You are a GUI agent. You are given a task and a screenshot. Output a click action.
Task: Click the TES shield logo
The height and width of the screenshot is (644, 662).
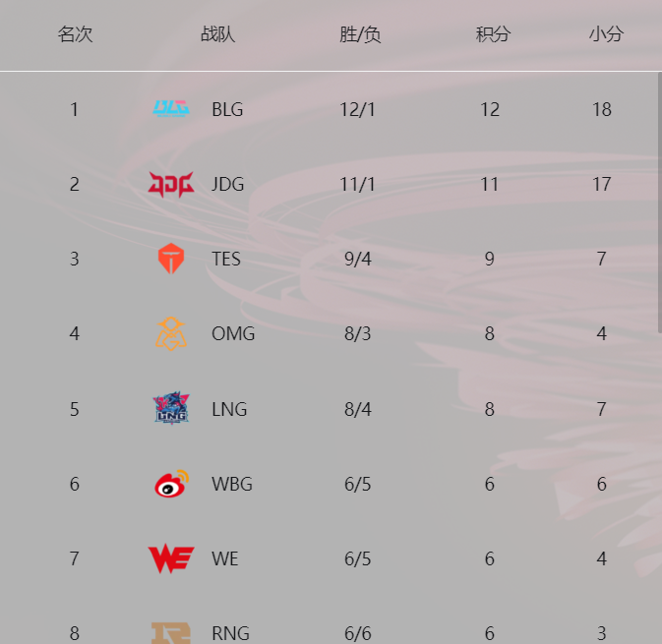click(x=171, y=259)
